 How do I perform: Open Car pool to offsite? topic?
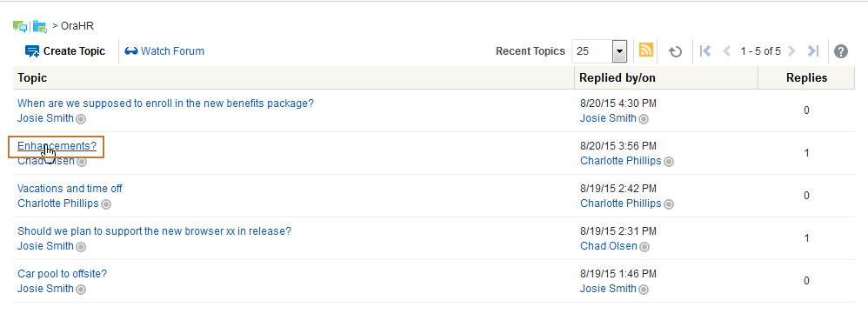point(62,274)
